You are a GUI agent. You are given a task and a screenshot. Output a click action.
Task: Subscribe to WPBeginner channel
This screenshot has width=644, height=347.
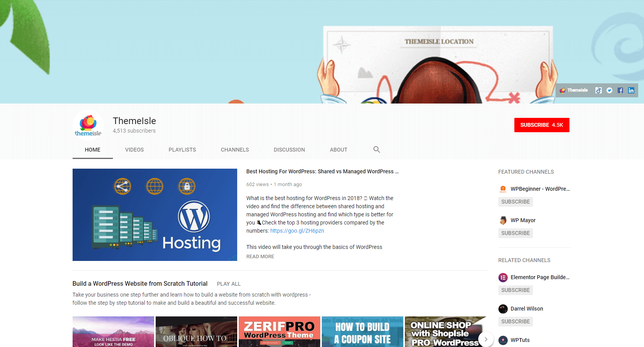[x=516, y=202]
